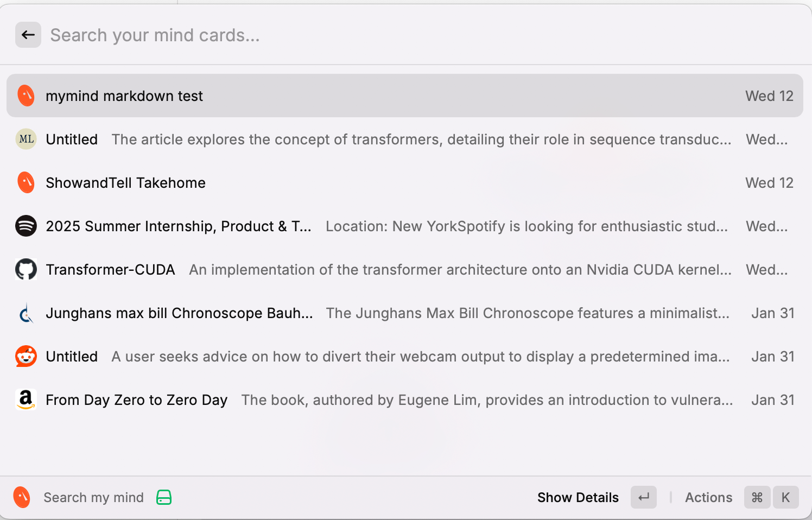The image size is (812, 520).
Task: Open the Actions menu
Action: [x=708, y=497]
